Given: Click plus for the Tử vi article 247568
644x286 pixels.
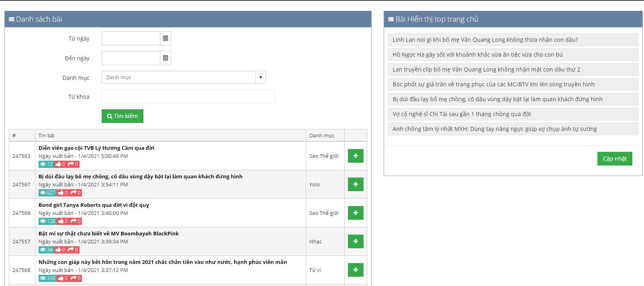Looking at the screenshot, I should tap(355, 270).
